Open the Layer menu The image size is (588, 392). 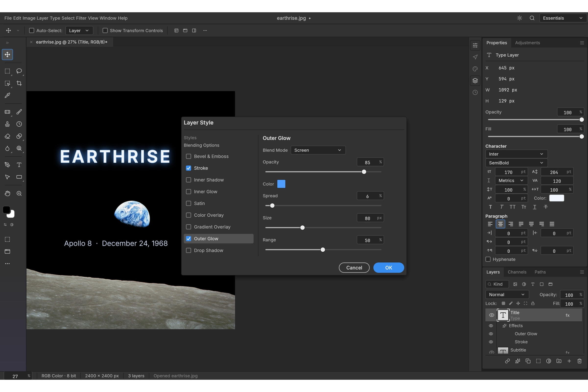(x=42, y=18)
